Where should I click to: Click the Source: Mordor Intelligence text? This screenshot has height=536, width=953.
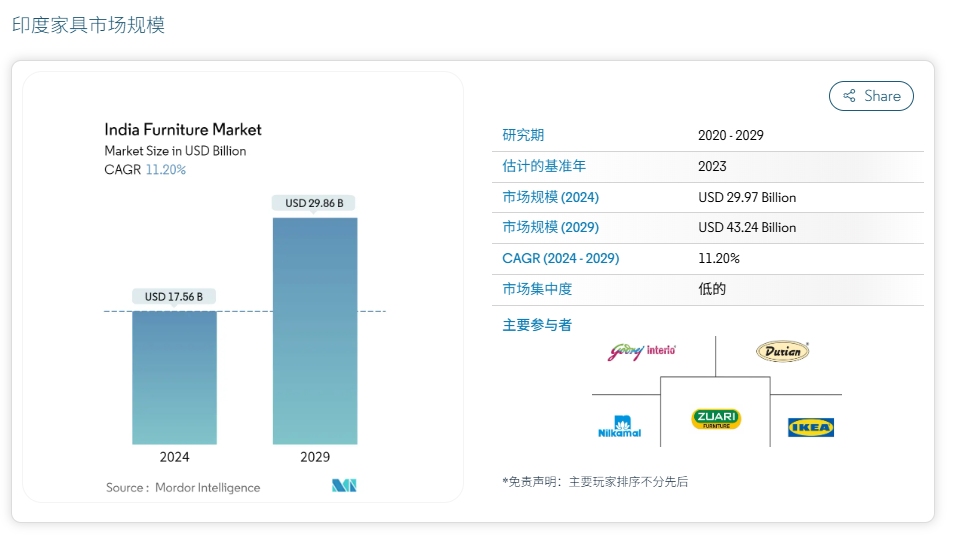pyautogui.click(x=183, y=487)
